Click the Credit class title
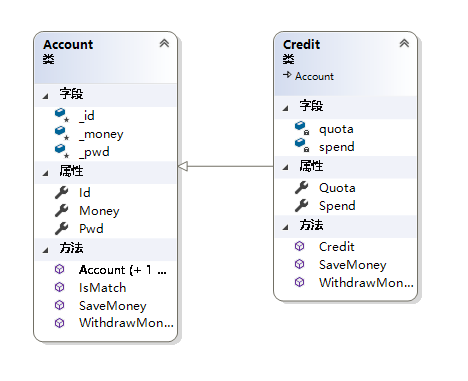Image resolution: width=468 pixels, height=381 pixels. point(301,44)
